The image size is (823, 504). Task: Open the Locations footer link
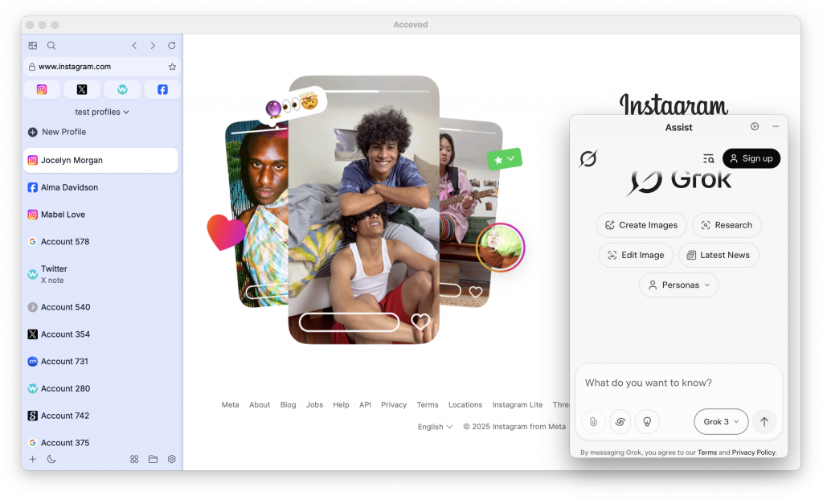[x=465, y=405]
